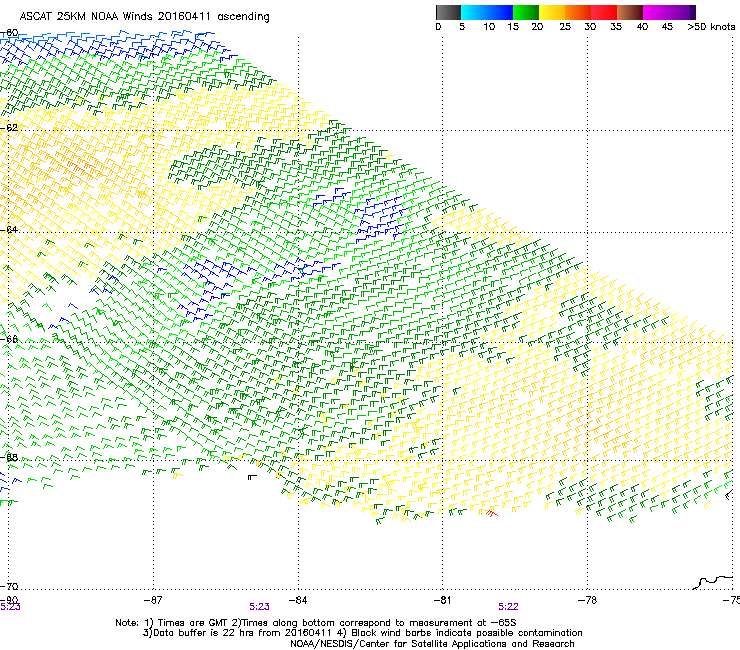Click the red wind barb near -80 longitude
Screen dimensions: 740x650
pos(491,513)
